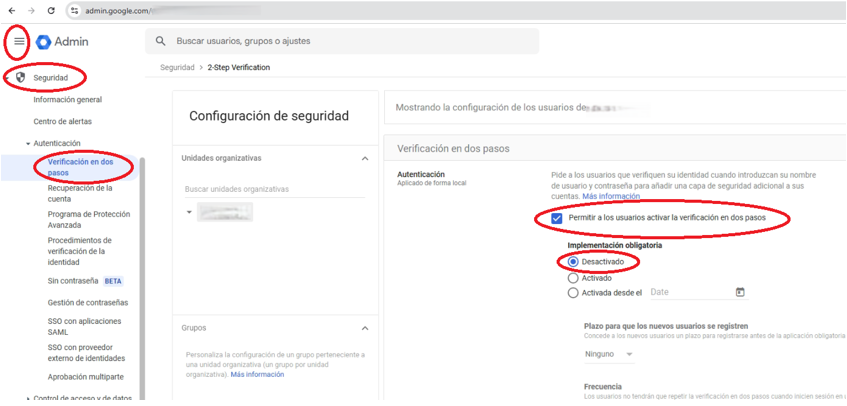Viewport: 847px width, 406px height.
Task: Open SSO con aplicaciones SAML
Action: [x=84, y=327]
